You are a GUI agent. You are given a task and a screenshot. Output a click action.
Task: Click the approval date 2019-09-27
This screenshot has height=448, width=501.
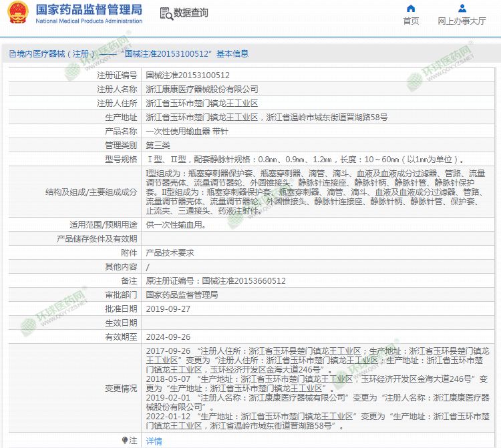[168, 309]
